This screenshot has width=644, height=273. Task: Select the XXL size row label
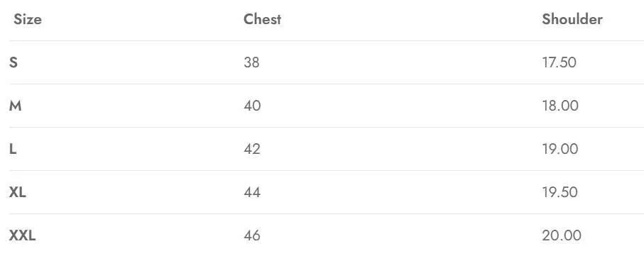tap(23, 235)
